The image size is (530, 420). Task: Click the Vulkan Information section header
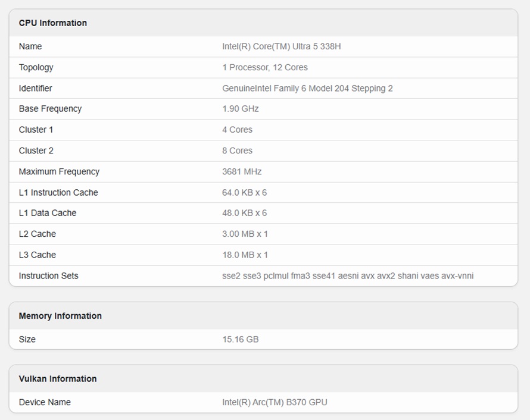[x=58, y=378]
